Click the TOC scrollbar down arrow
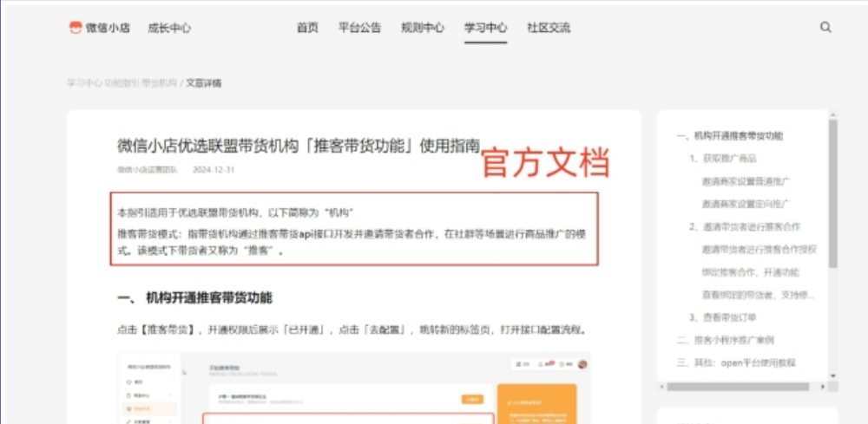The width and height of the screenshot is (868, 424). point(833,376)
